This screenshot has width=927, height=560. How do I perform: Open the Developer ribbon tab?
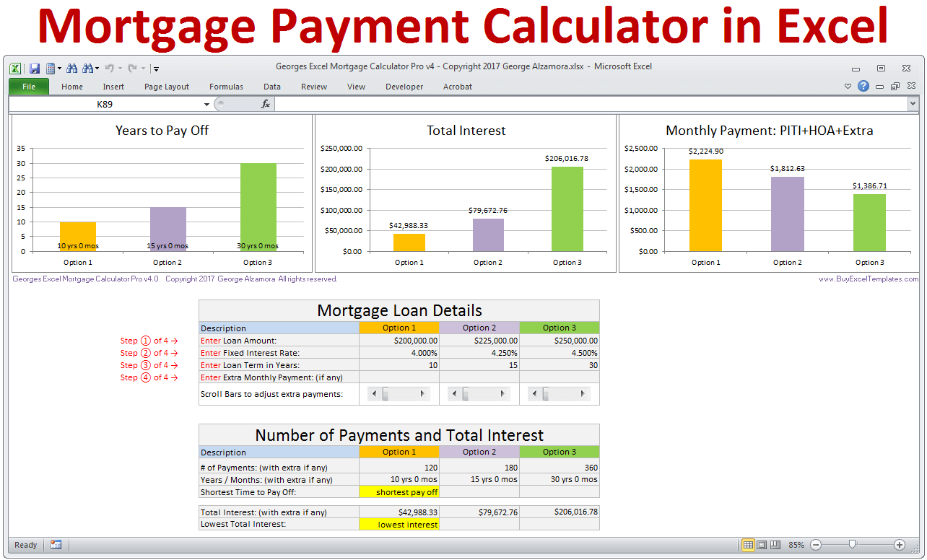[x=404, y=87]
